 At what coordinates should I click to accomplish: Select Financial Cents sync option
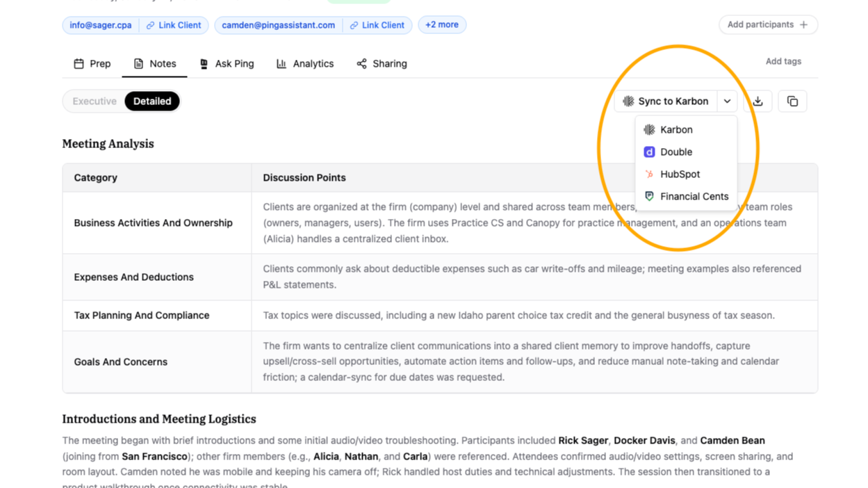tap(694, 197)
